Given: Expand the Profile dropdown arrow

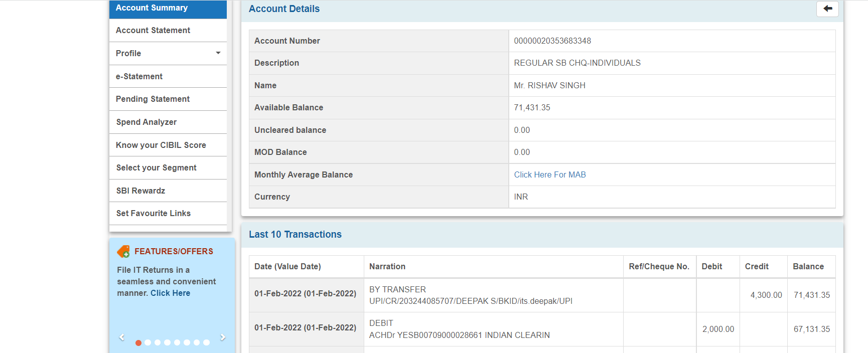Looking at the screenshot, I should pyautogui.click(x=218, y=53).
